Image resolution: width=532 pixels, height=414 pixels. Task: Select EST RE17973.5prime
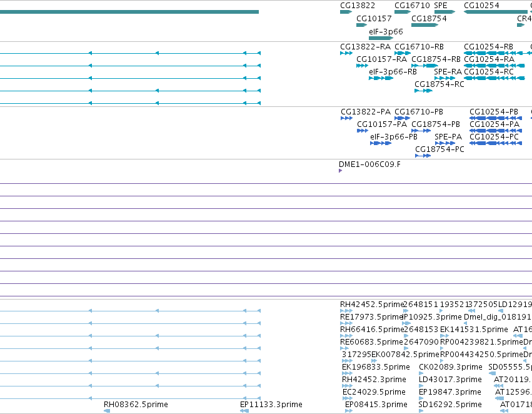coord(371,317)
